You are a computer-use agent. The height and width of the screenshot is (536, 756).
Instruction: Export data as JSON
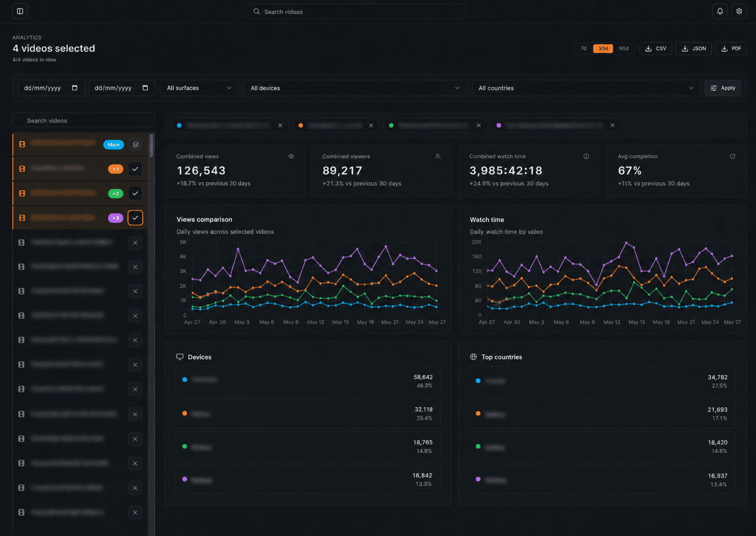[x=694, y=49]
